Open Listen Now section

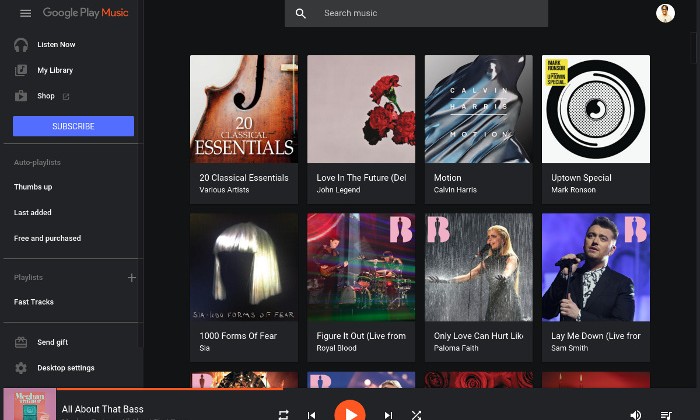pyautogui.click(x=56, y=45)
